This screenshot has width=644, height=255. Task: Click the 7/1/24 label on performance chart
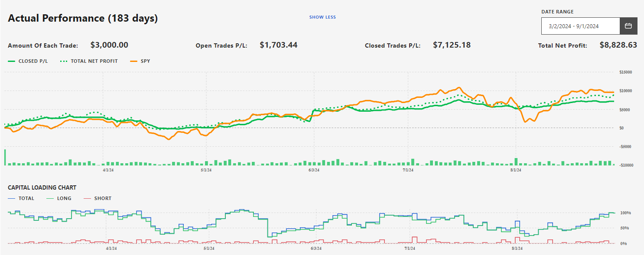(x=408, y=170)
